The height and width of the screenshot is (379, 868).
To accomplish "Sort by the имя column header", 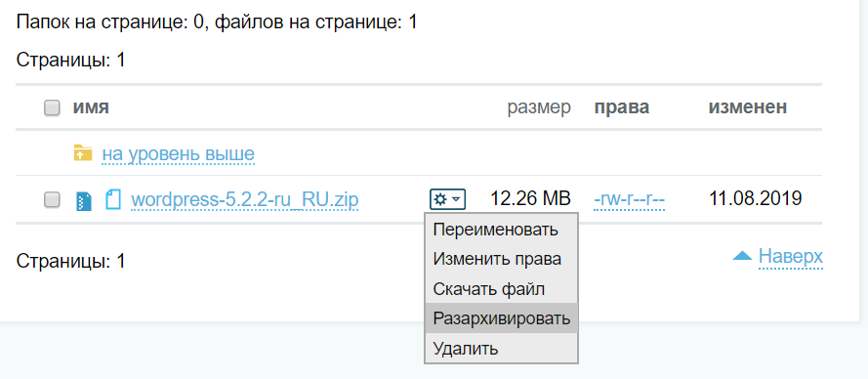I will [x=91, y=107].
